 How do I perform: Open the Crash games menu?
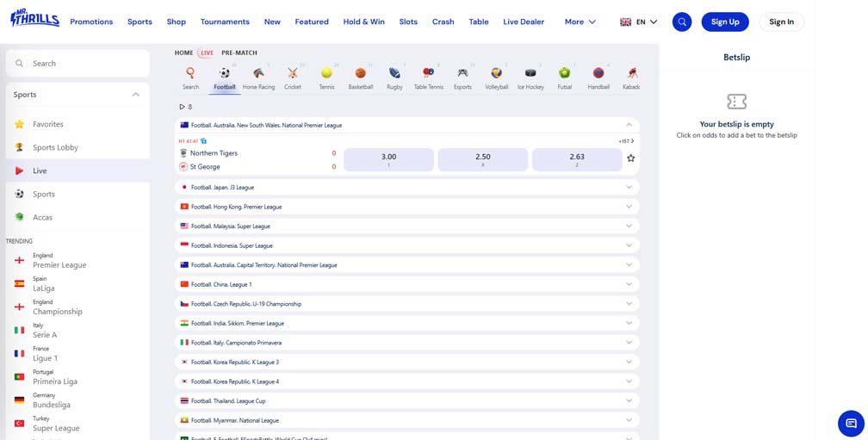[443, 22]
